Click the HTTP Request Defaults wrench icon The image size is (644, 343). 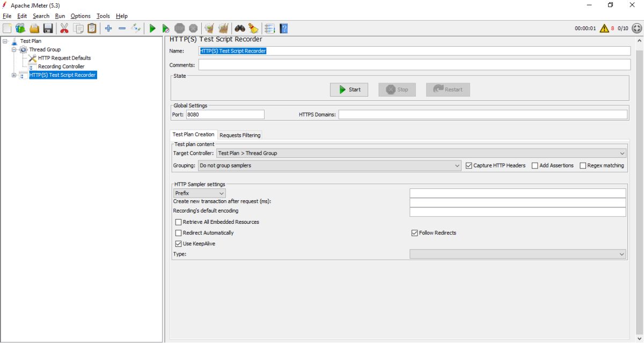click(32, 58)
